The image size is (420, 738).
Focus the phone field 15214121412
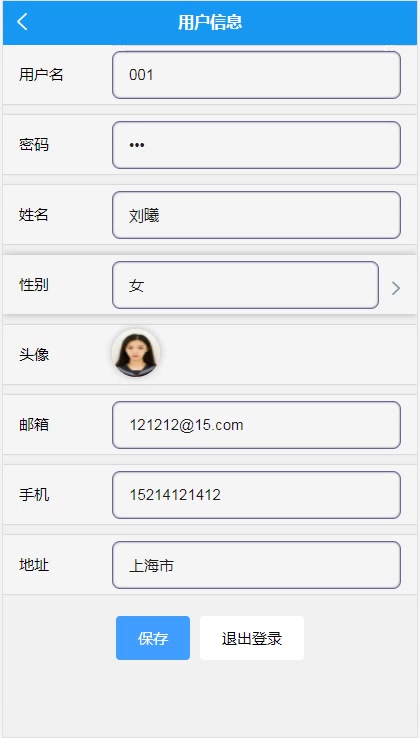(x=256, y=495)
